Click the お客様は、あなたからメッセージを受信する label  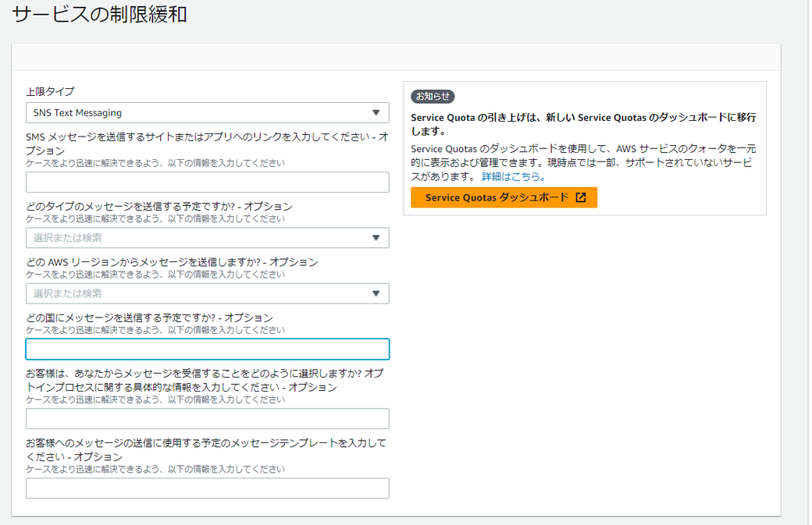(205, 380)
